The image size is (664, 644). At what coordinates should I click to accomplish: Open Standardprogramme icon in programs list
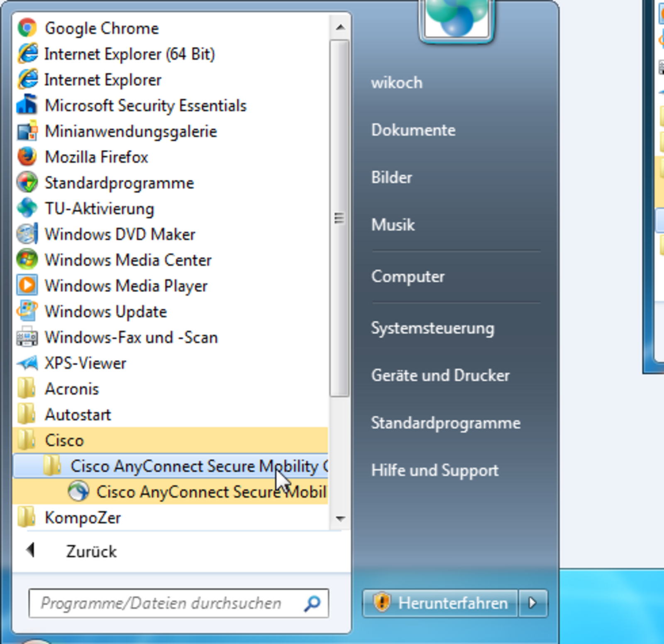(27, 183)
